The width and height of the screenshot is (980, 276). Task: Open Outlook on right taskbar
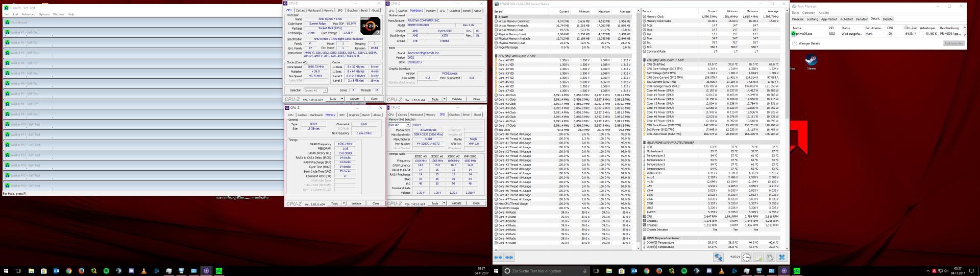[634, 271]
